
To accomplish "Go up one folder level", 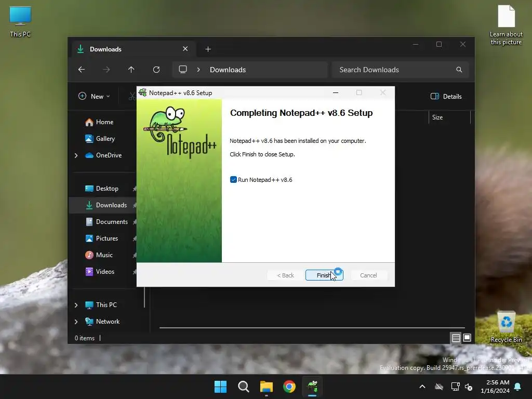I will click(x=131, y=70).
